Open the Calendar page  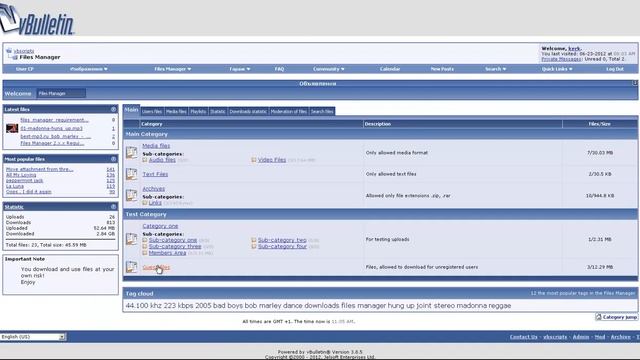[x=390, y=69]
